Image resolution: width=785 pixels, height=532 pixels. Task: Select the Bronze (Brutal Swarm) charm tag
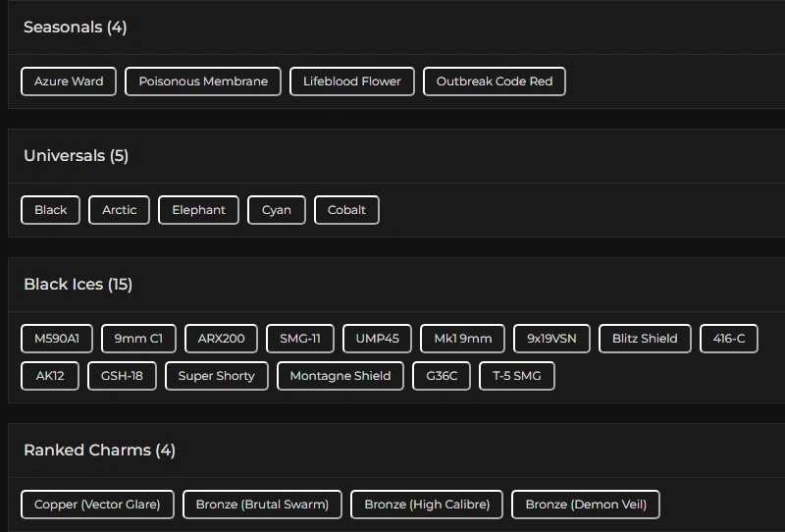[262, 505]
